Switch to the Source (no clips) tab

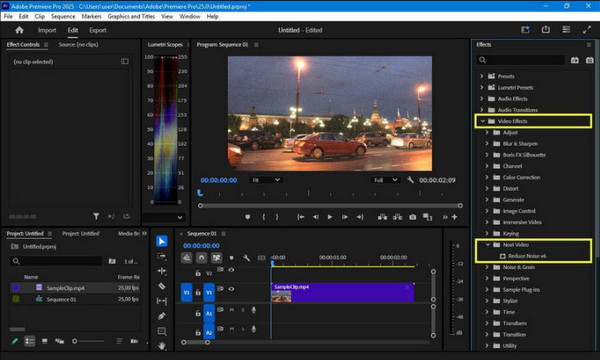pos(78,44)
